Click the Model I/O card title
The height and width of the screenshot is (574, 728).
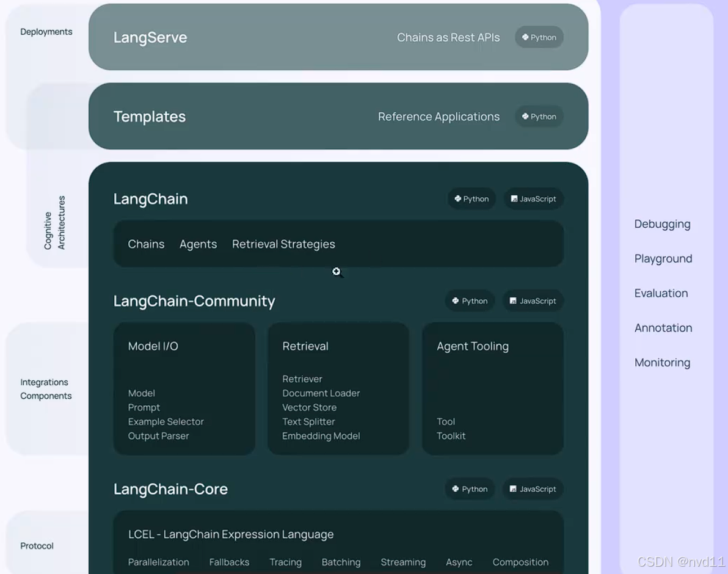(153, 346)
